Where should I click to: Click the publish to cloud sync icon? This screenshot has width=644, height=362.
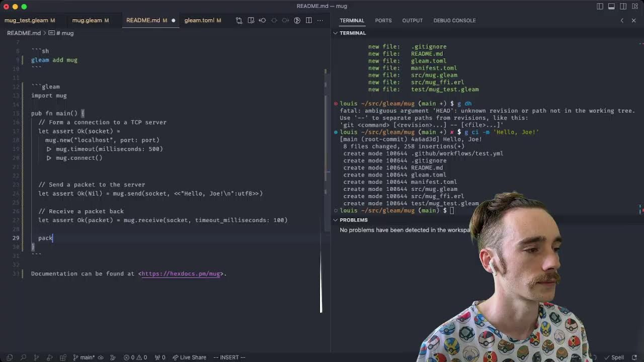pyautogui.click(x=101, y=357)
